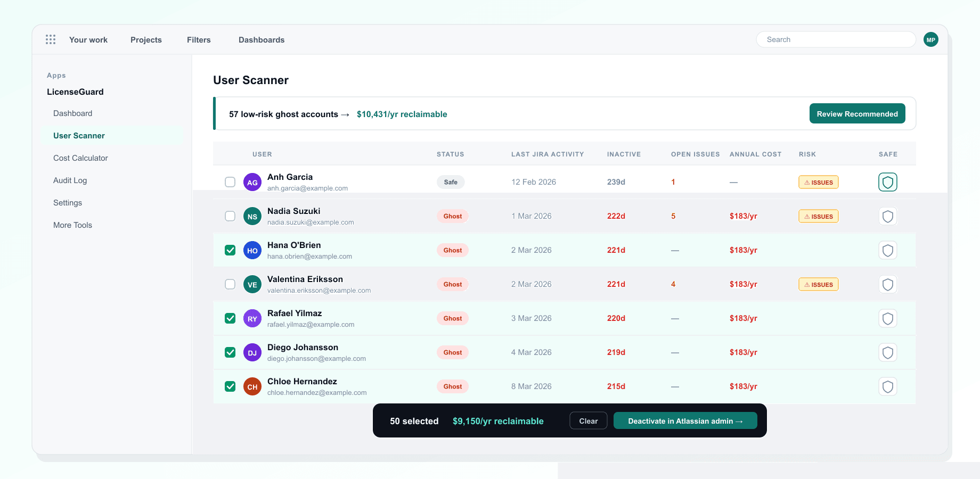Click the CH avatar for Chloe Hernandez

click(x=252, y=386)
